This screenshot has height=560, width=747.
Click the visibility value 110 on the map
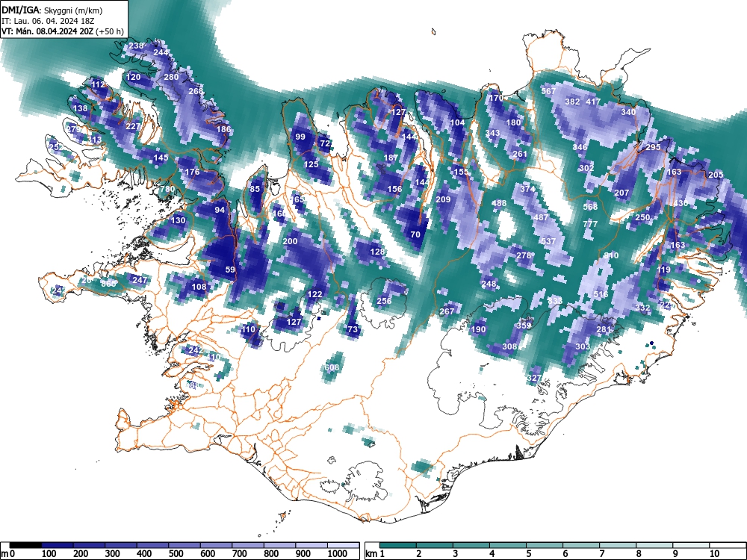pos(248,329)
